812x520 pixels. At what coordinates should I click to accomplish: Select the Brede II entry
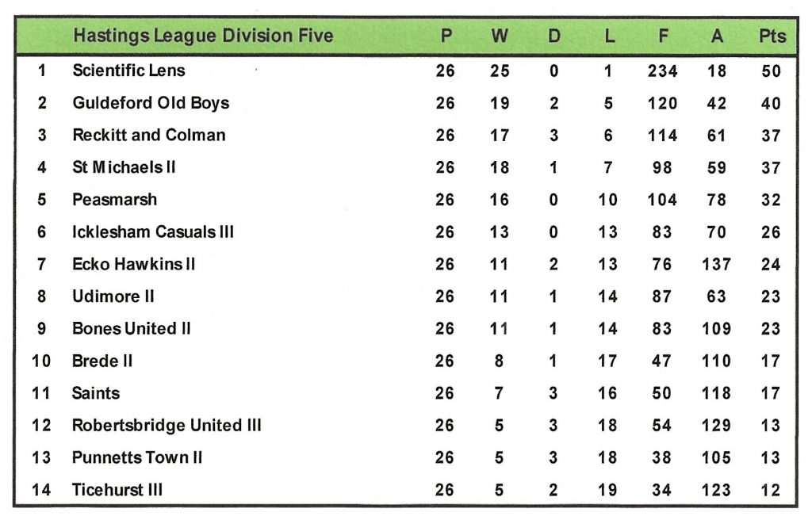click(102, 361)
